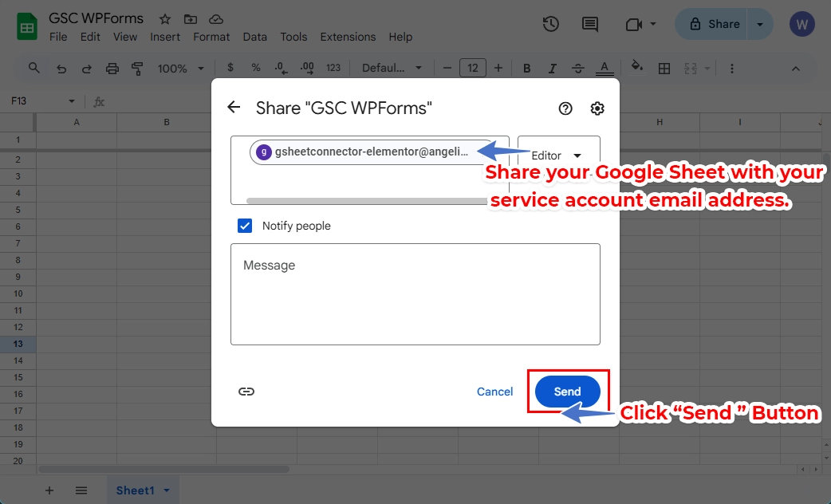Toggle bold formatting in toolbar
The width and height of the screenshot is (831, 504).
click(x=526, y=69)
